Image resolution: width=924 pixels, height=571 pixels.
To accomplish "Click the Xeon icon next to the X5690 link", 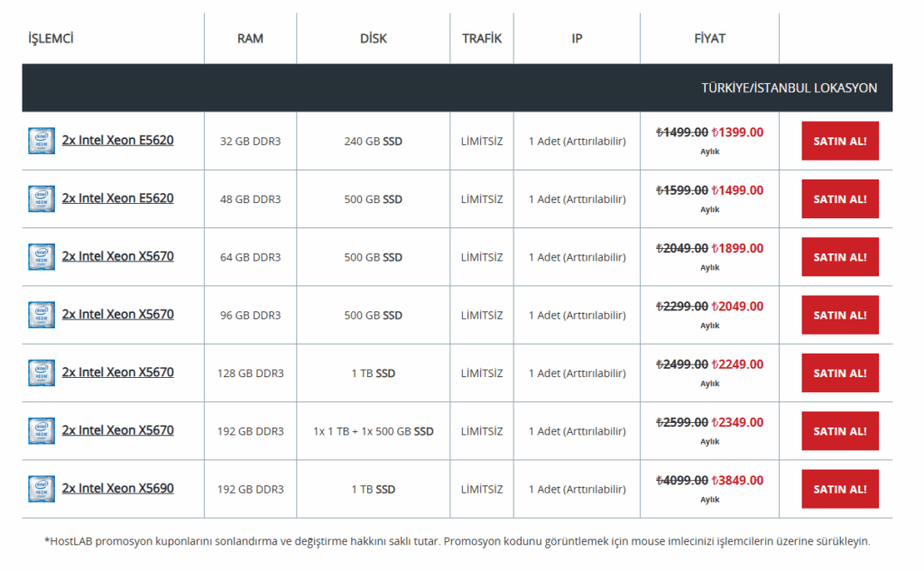I will click(x=42, y=489).
